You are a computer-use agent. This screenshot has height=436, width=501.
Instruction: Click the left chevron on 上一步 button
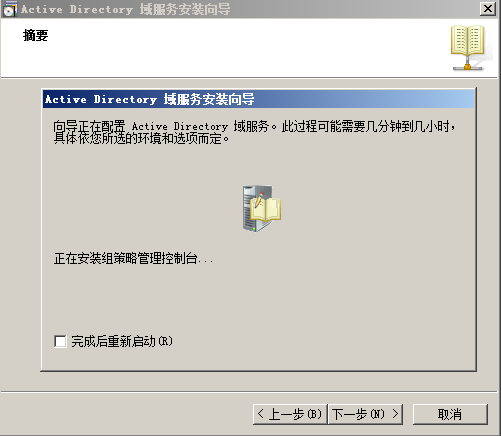(261, 414)
